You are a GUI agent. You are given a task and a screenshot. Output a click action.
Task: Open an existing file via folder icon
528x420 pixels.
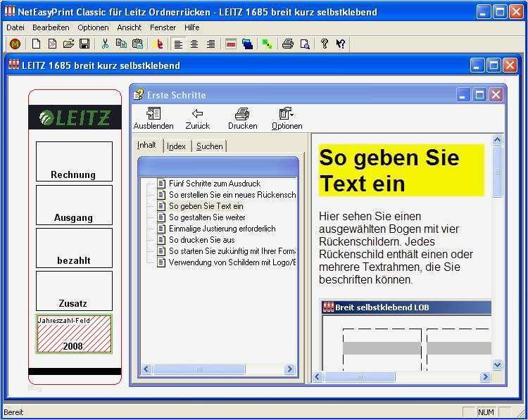point(68,44)
